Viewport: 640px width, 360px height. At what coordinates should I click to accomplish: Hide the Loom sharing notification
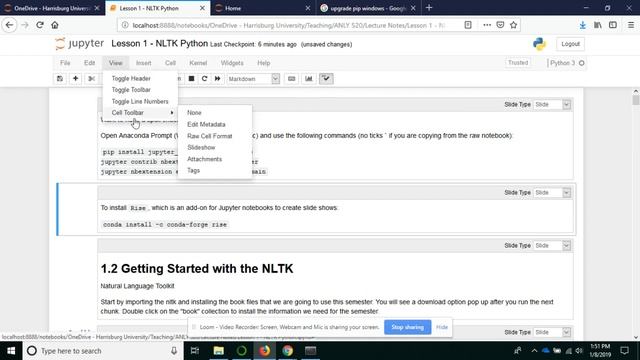point(442,327)
